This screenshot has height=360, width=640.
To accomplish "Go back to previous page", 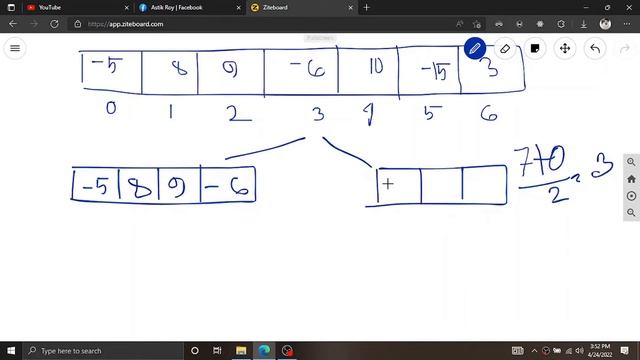I will [13, 24].
